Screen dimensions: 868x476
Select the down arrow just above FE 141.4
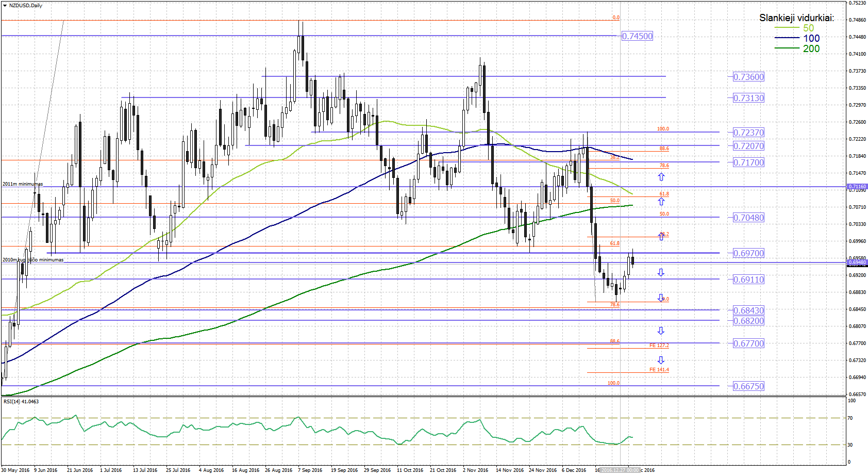[x=661, y=360]
